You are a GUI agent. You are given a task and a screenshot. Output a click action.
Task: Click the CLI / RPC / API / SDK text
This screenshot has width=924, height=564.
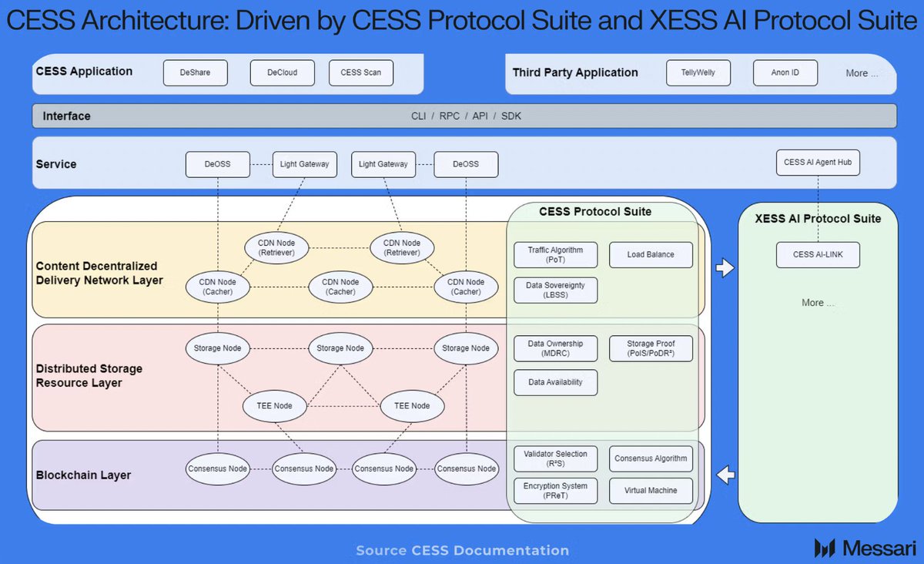466,116
